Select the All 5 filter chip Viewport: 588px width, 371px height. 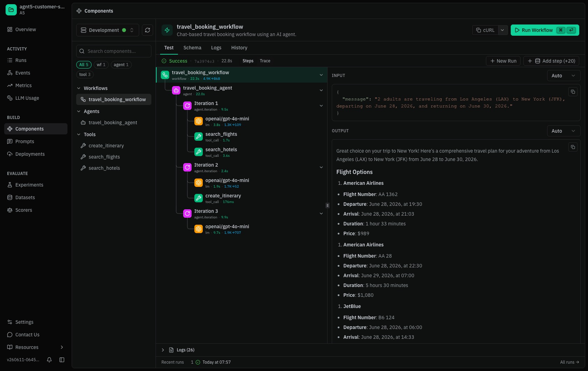tap(84, 65)
